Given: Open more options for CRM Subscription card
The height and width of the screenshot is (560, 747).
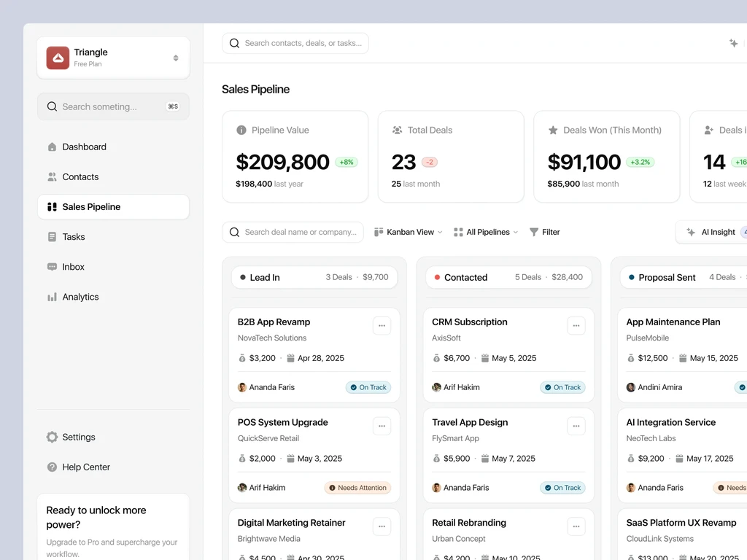Looking at the screenshot, I should [x=576, y=326].
